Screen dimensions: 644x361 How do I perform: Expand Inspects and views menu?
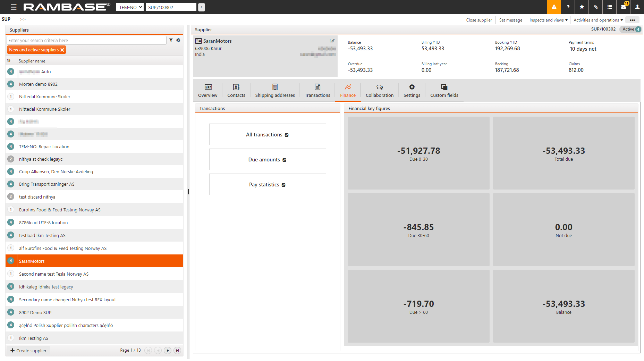pos(548,20)
